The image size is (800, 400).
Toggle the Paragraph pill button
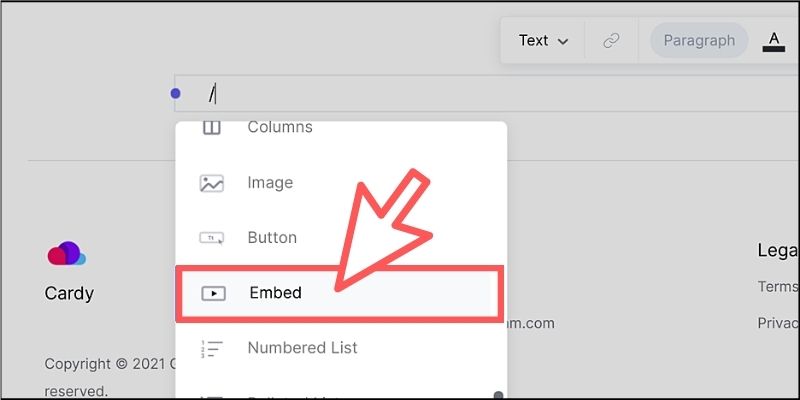click(699, 41)
